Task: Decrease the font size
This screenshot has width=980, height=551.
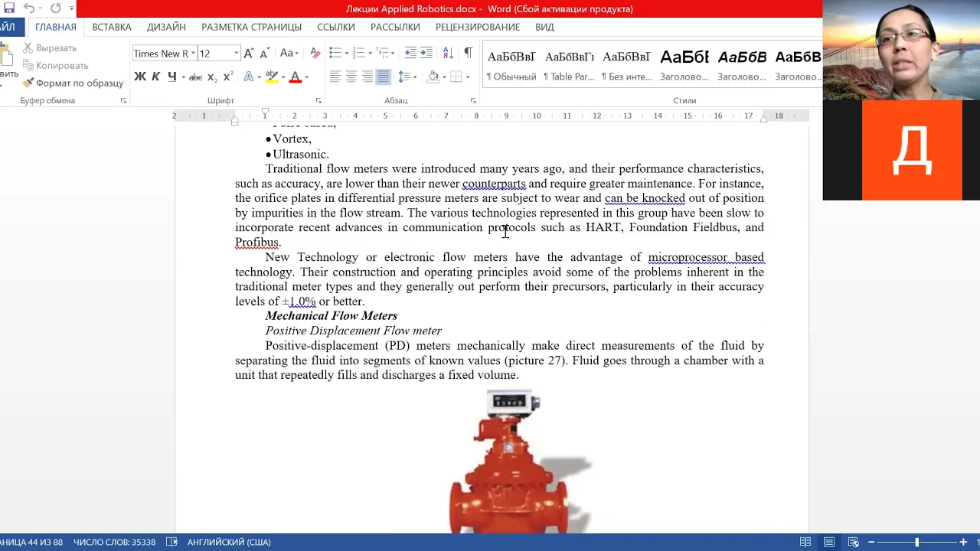Action: coord(264,54)
